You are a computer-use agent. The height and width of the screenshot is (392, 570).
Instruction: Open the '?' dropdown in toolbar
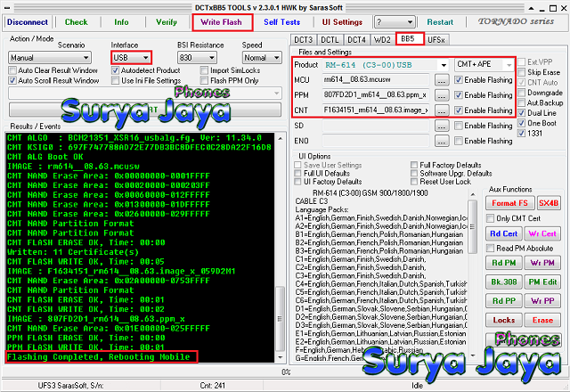(x=395, y=22)
